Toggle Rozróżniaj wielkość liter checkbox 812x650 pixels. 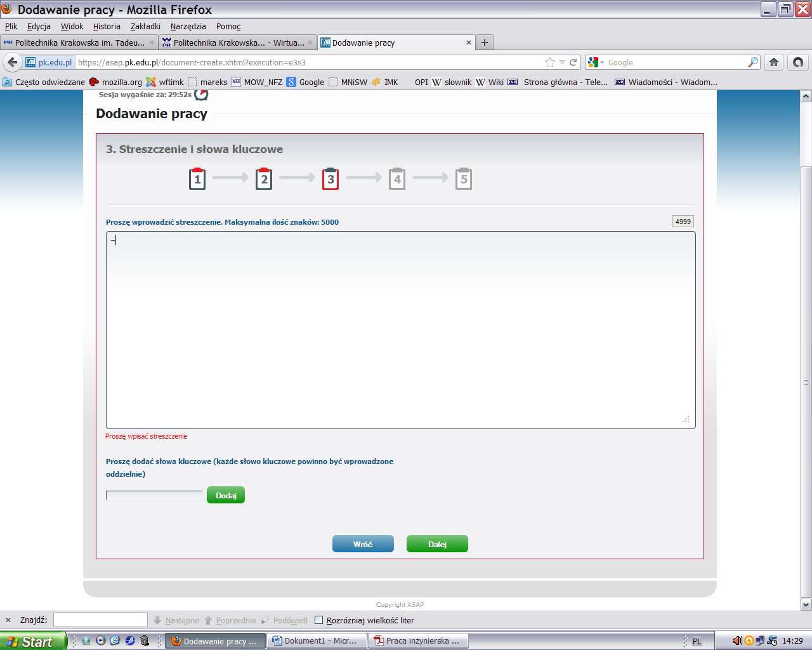319,620
